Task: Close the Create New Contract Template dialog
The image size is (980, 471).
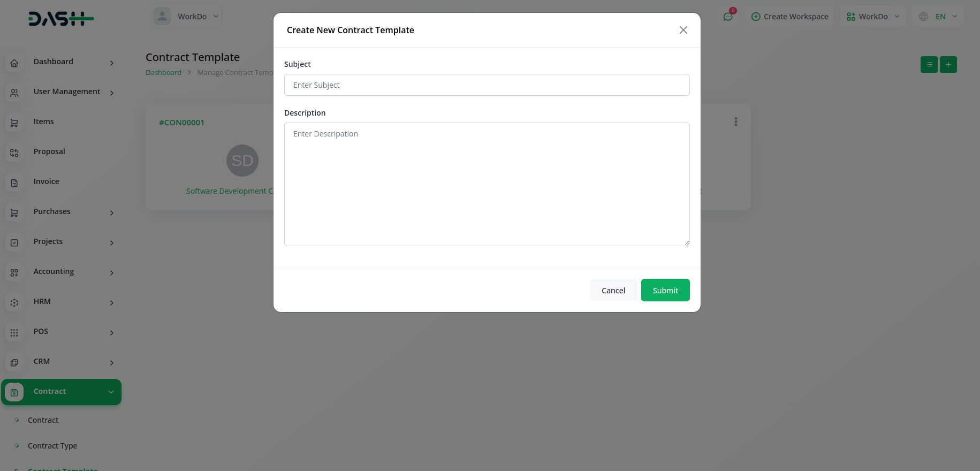Action: pyautogui.click(x=683, y=30)
